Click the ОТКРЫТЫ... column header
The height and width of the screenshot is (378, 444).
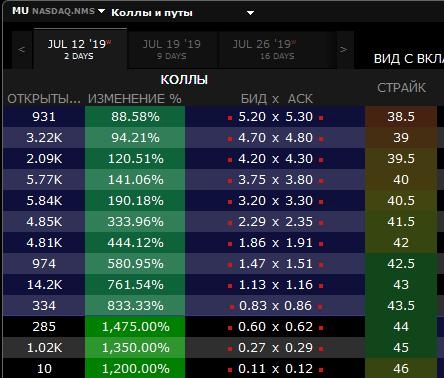click(x=44, y=99)
